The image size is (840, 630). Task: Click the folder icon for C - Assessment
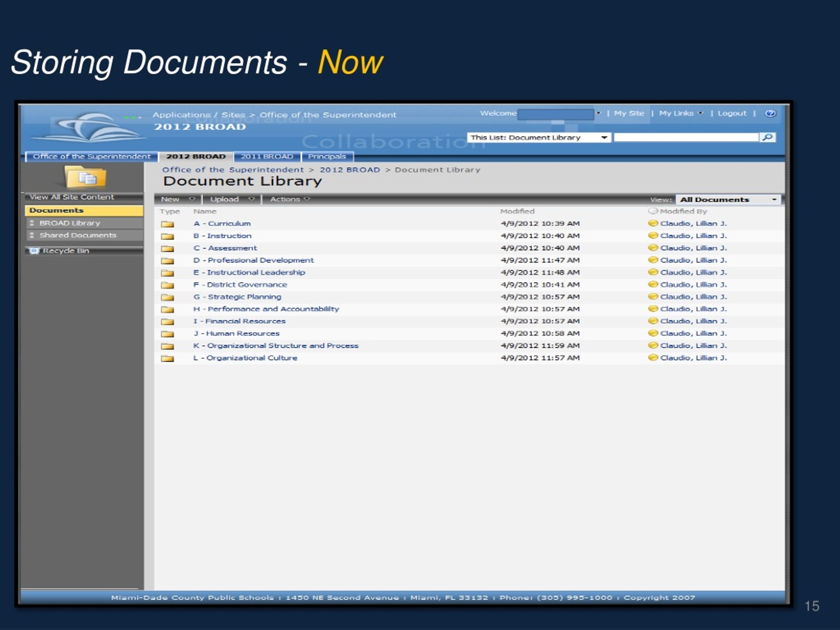tap(167, 248)
